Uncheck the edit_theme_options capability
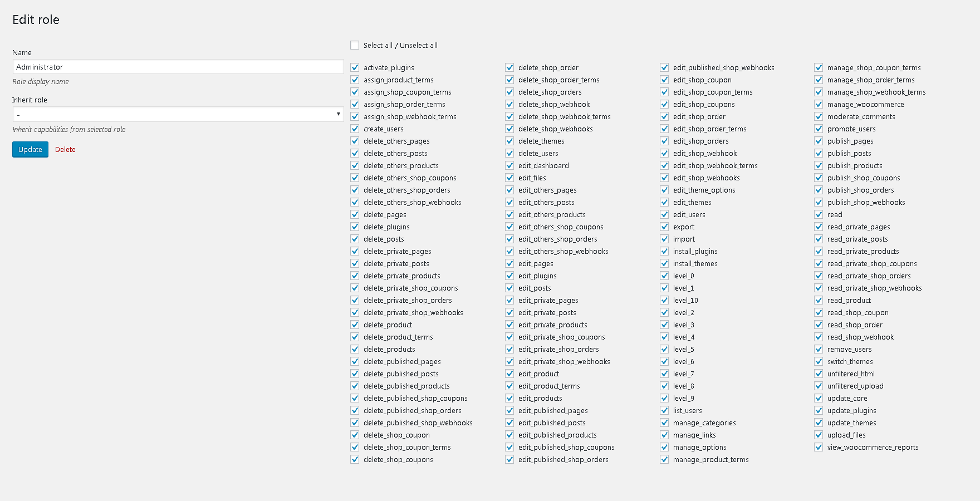980x501 pixels. click(x=664, y=190)
